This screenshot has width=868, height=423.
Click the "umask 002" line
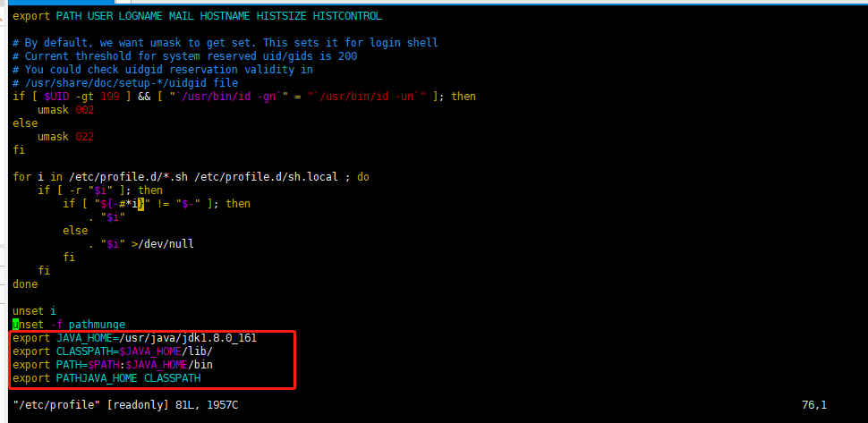tap(66, 110)
